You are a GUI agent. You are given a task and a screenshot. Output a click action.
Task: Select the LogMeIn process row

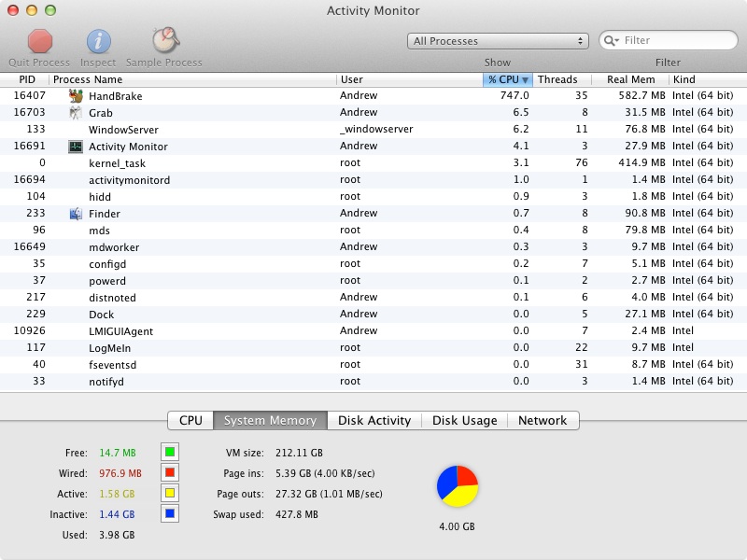[373, 347]
